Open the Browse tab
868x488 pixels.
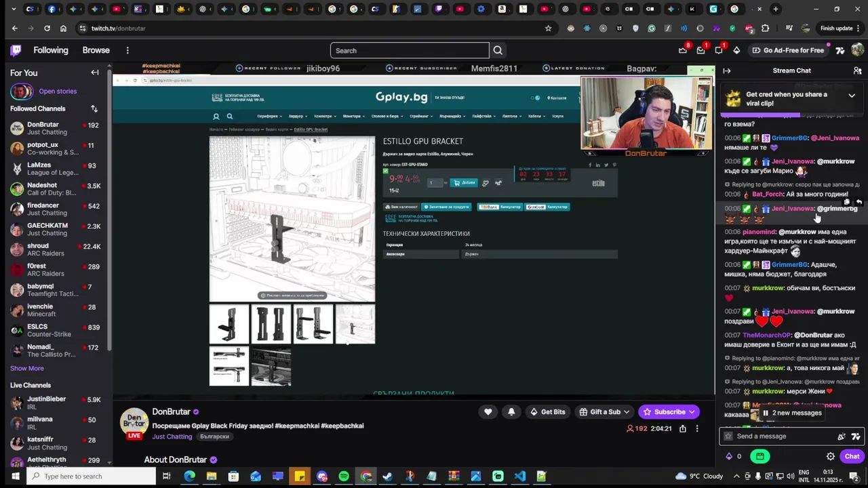96,50
